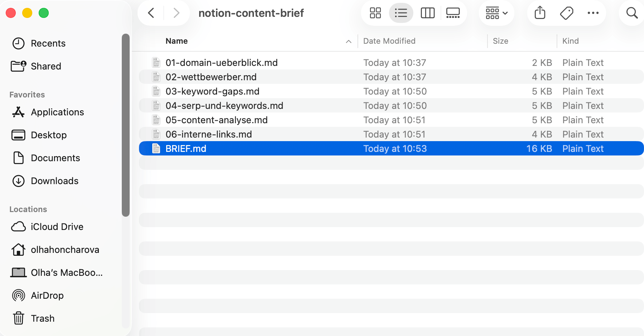Select the file 03-keyword-gaps.md
Image resolution: width=644 pixels, height=336 pixels.
click(212, 91)
